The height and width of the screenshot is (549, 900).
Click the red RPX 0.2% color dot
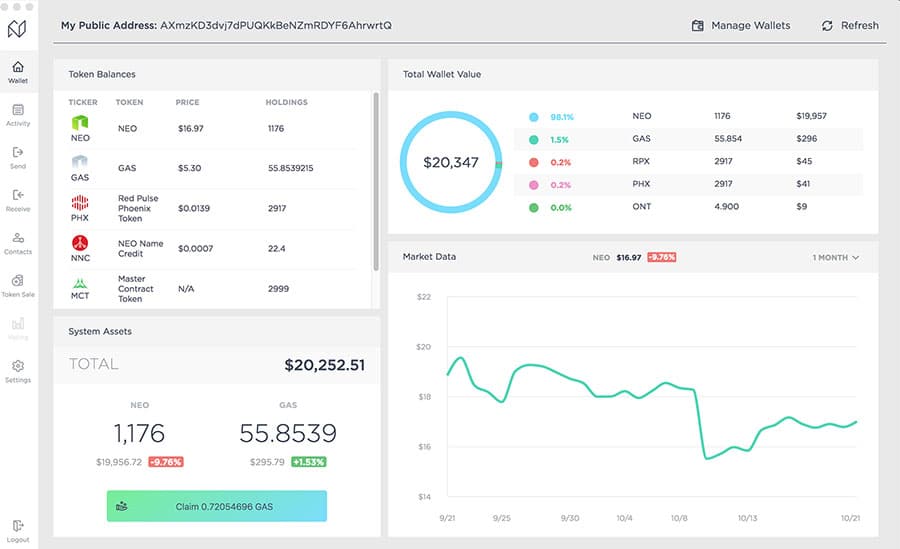point(534,162)
